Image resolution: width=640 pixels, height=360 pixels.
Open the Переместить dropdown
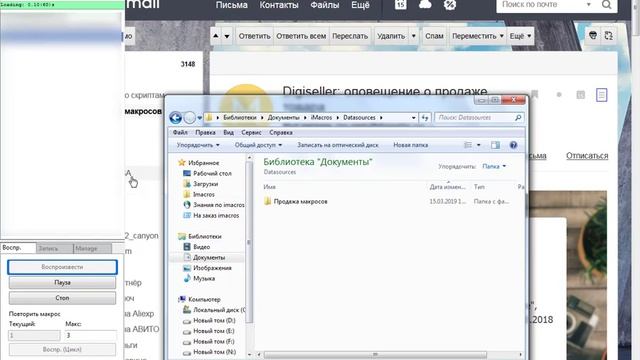[x=477, y=36]
